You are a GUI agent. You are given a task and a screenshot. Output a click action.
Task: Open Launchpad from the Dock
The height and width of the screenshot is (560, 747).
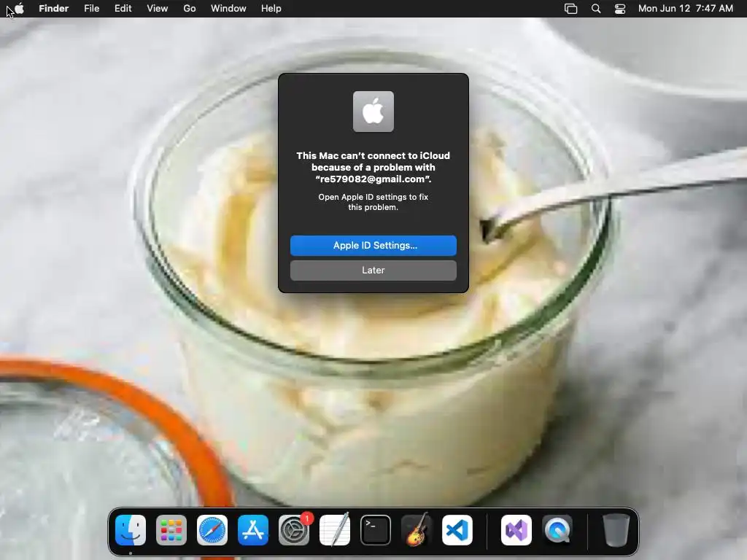point(171,530)
